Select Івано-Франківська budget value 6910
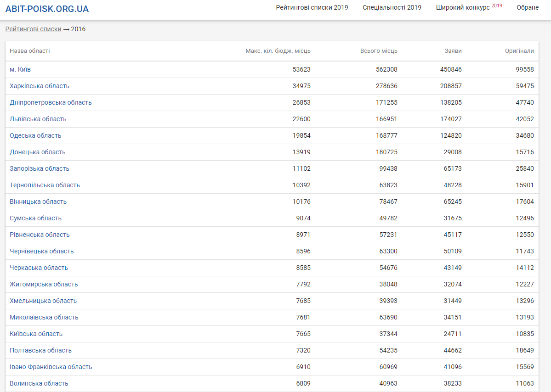This screenshot has height=392, width=551. (x=303, y=366)
